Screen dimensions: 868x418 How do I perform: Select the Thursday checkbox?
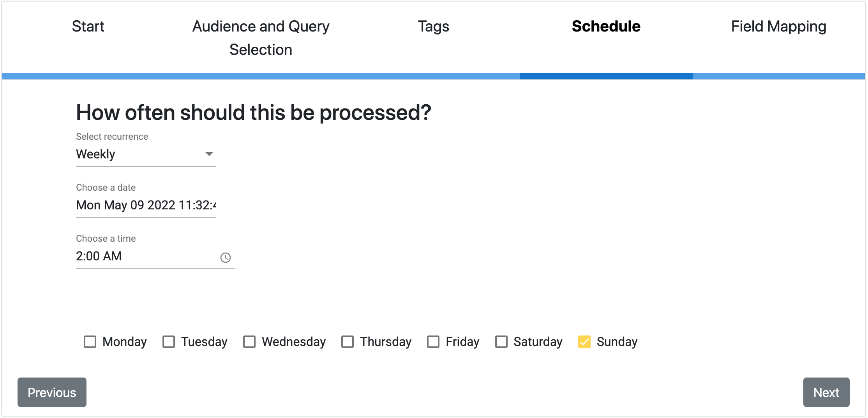click(x=348, y=342)
